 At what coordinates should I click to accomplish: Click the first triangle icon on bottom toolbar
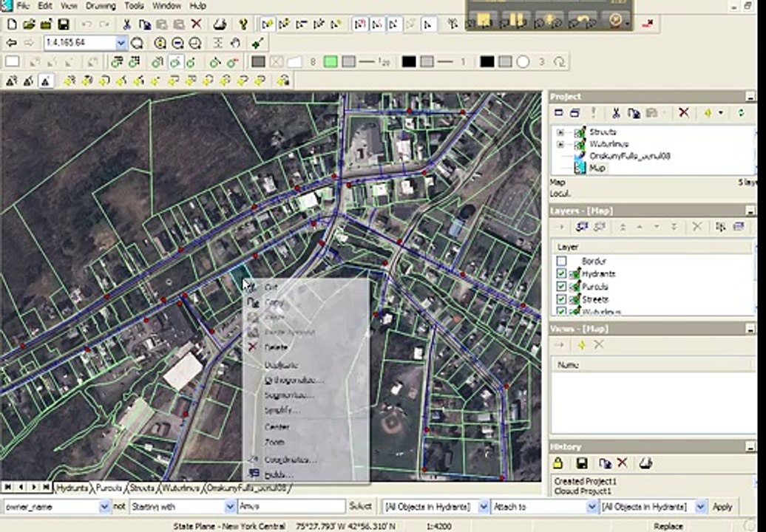[11, 81]
